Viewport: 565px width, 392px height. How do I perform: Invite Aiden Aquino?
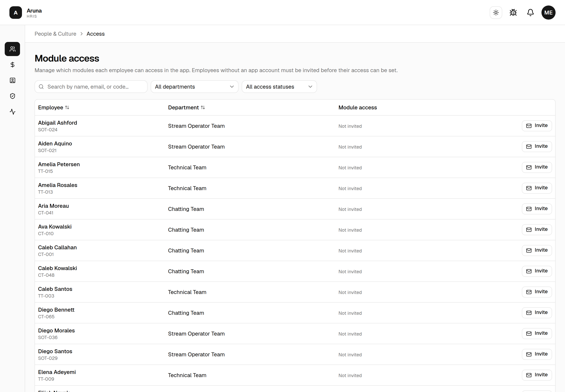(537, 147)
